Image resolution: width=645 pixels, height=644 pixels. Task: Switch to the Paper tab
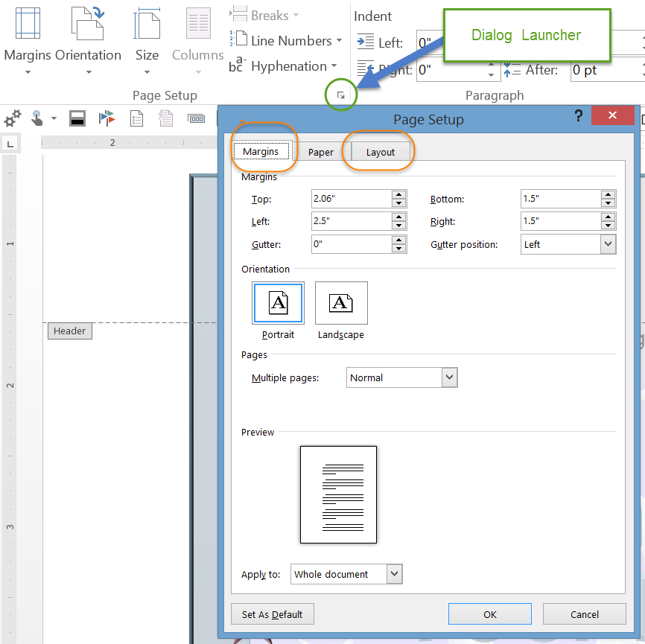tap(321, 152)
